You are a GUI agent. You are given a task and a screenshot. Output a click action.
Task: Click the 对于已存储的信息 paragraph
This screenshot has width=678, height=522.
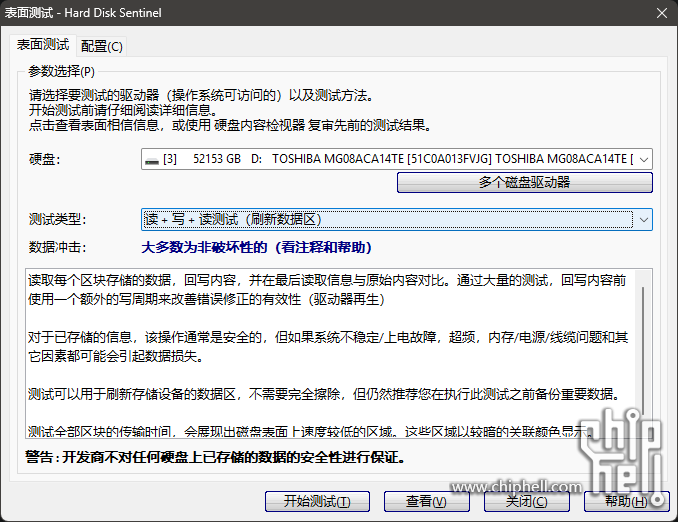(328, 346)
